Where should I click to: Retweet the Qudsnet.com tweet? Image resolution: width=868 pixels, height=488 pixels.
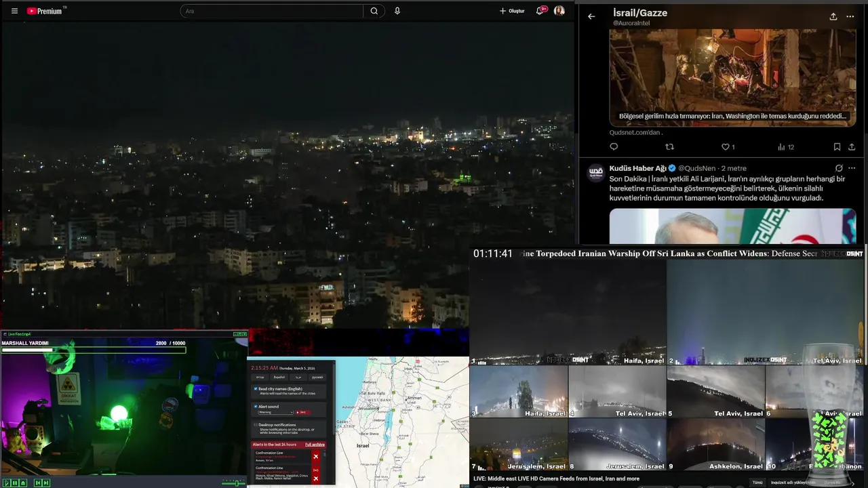670,146
